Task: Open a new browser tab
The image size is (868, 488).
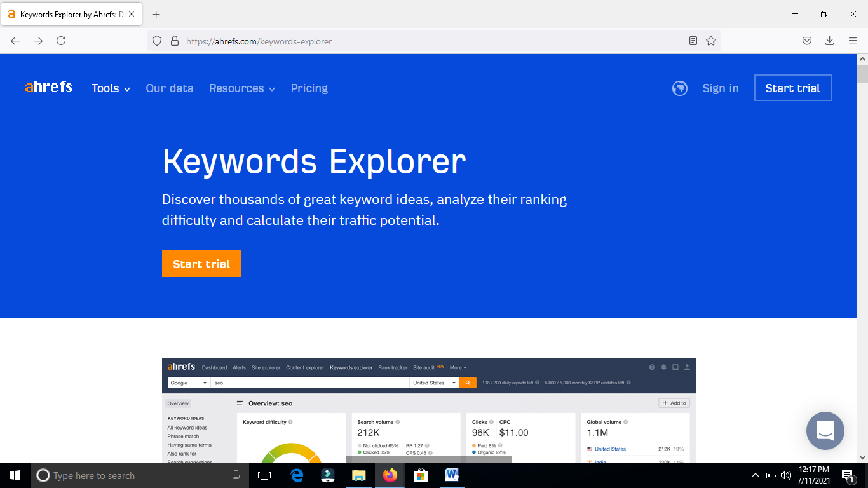Action: (156, 14)
